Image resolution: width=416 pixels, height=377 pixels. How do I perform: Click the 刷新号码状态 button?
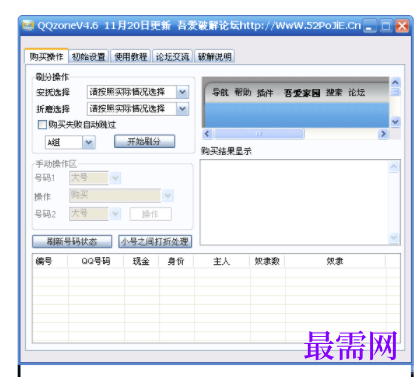point(72,241)
